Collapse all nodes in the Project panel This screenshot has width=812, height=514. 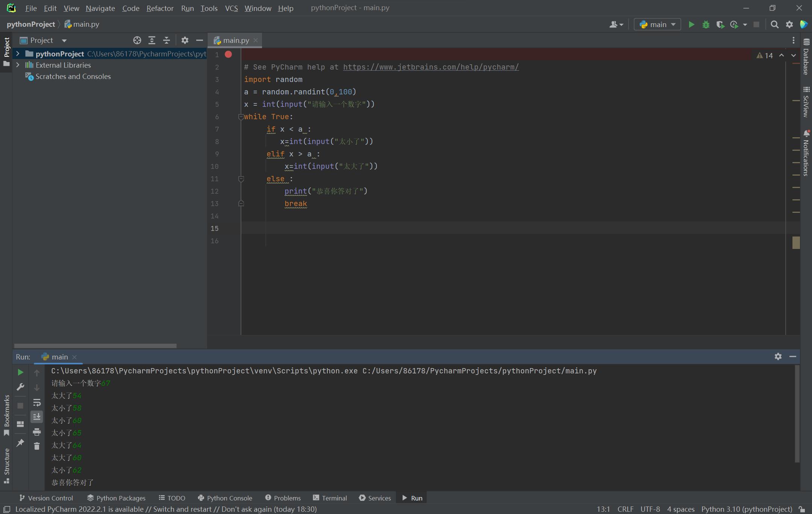167,40
